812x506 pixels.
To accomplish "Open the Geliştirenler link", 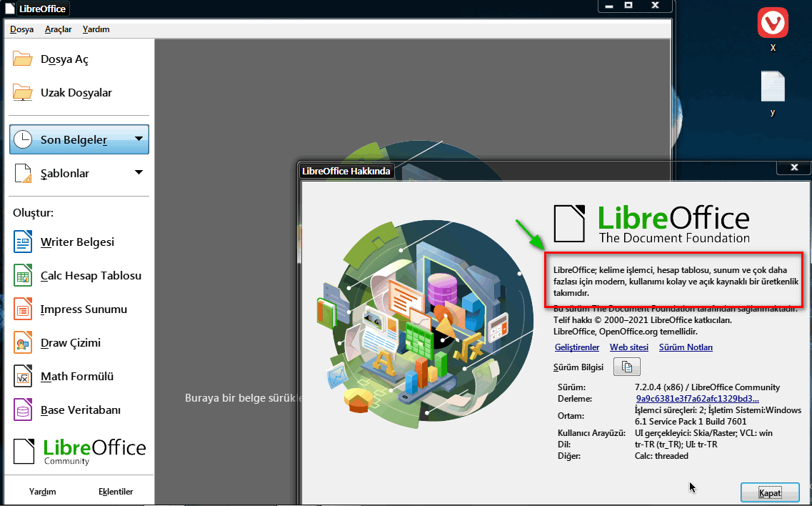I will [577, 347].
